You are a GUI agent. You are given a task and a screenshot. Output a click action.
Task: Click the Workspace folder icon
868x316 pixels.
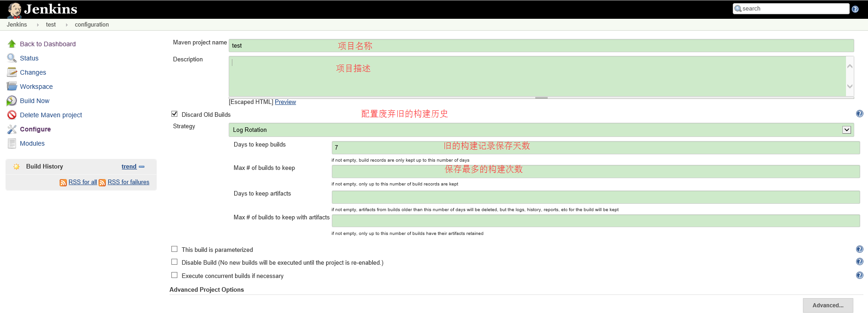(12, 87)
